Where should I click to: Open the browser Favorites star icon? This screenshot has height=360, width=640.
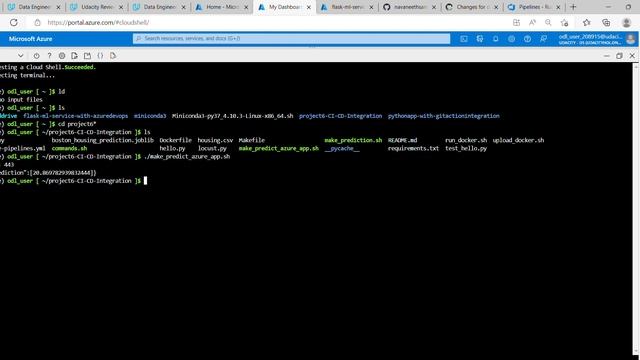tap(587, 22)
